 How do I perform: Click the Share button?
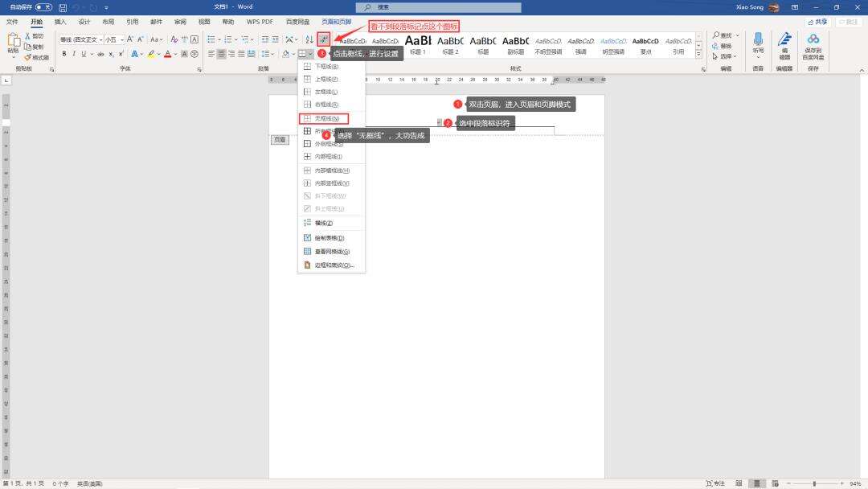tap(817, 22)
